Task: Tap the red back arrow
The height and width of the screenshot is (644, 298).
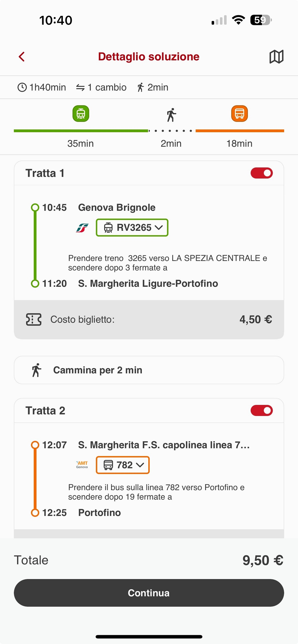Action: 22,57
